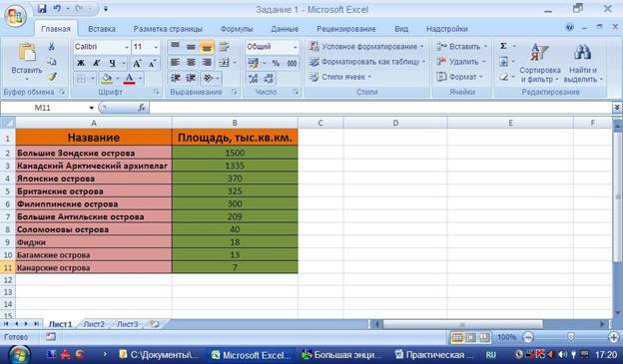The image size is (623, 364).
Task: Click the Стили ячеек button
Action: click(340, 77)
